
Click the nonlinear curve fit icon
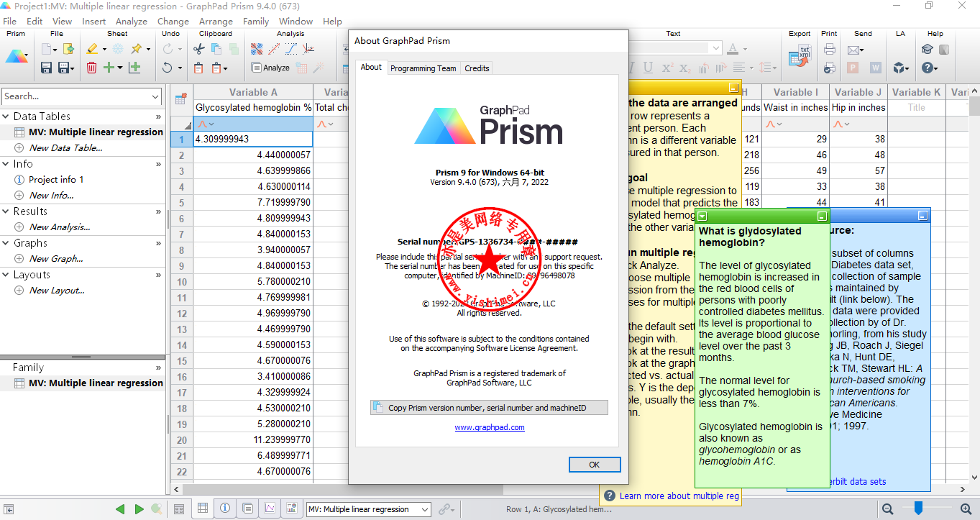(x=291, y=49)
